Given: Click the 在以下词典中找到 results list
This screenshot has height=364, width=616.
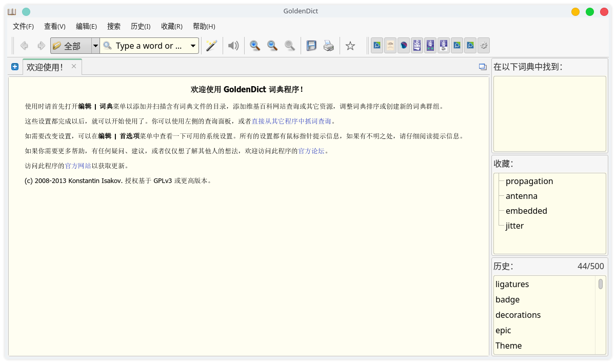Looking at the screenshot, I should [550, 114].
